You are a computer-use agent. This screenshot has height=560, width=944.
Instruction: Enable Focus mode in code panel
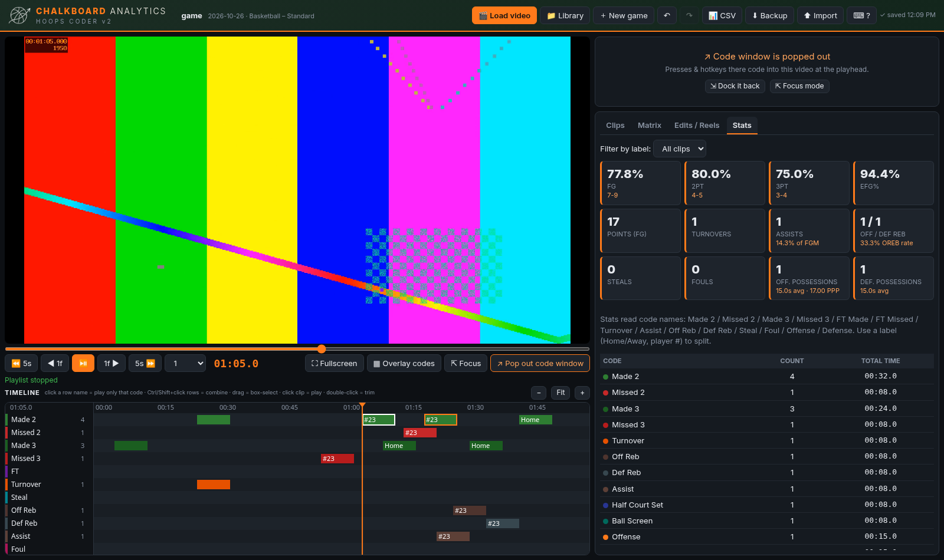coord(799,86)
